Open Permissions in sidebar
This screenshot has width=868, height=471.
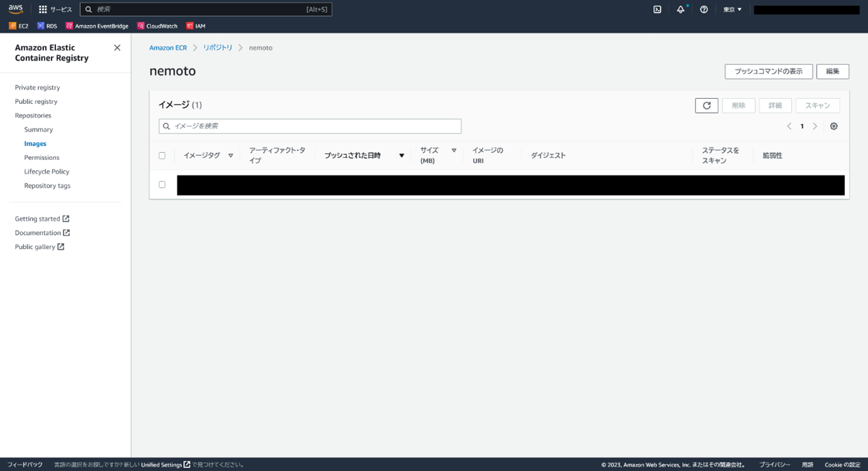tap(42, 157)
